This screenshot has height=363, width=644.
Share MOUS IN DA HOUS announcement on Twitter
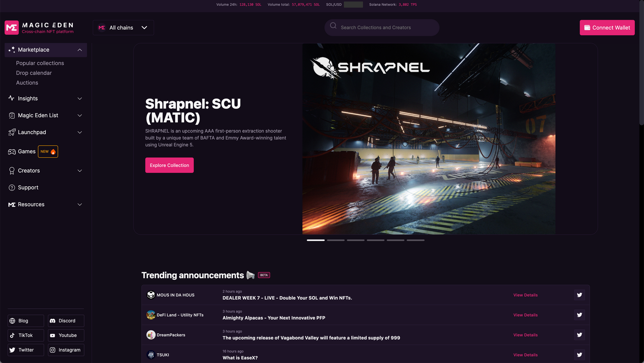coord(579,295)
